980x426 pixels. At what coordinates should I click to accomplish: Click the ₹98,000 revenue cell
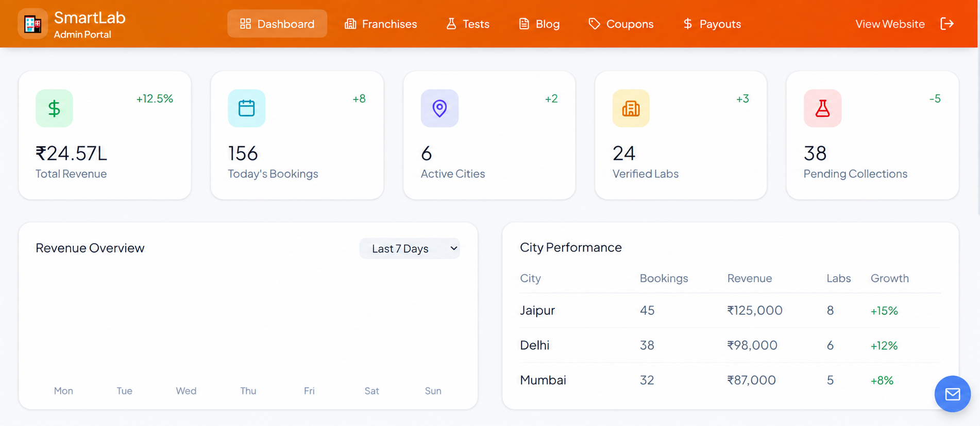pos(752,345)
